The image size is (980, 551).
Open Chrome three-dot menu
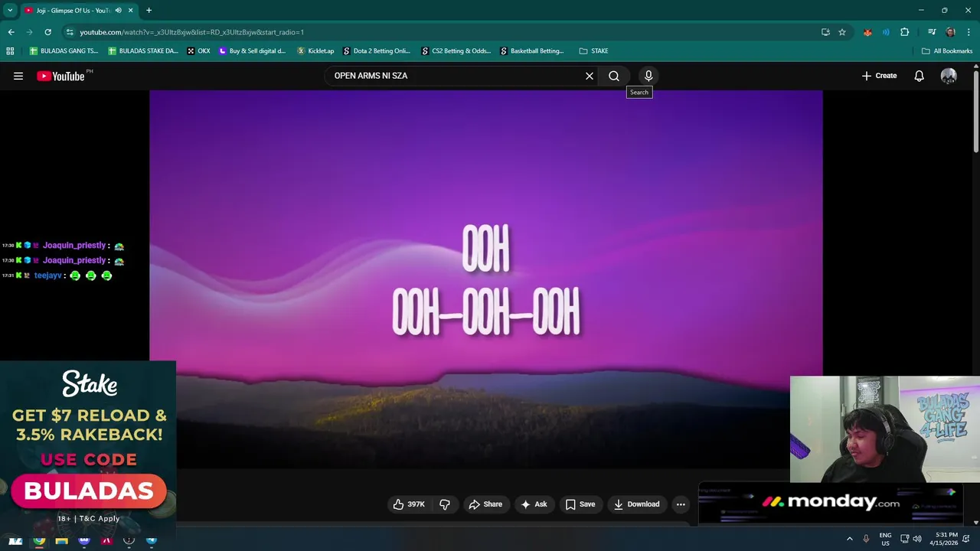(968, 32)
